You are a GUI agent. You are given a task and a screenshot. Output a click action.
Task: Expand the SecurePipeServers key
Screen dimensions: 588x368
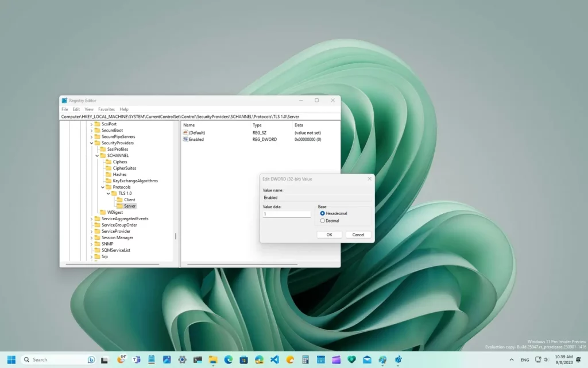click(x=91, y=137)
